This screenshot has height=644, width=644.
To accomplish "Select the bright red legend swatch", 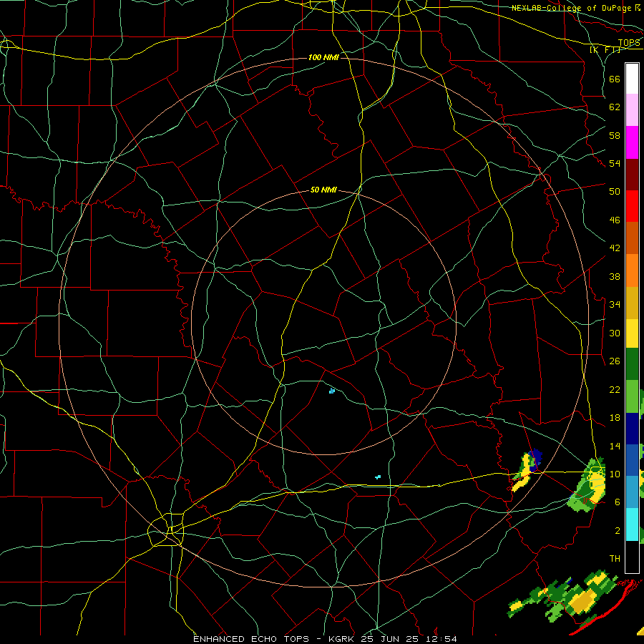I will (632, 206).
